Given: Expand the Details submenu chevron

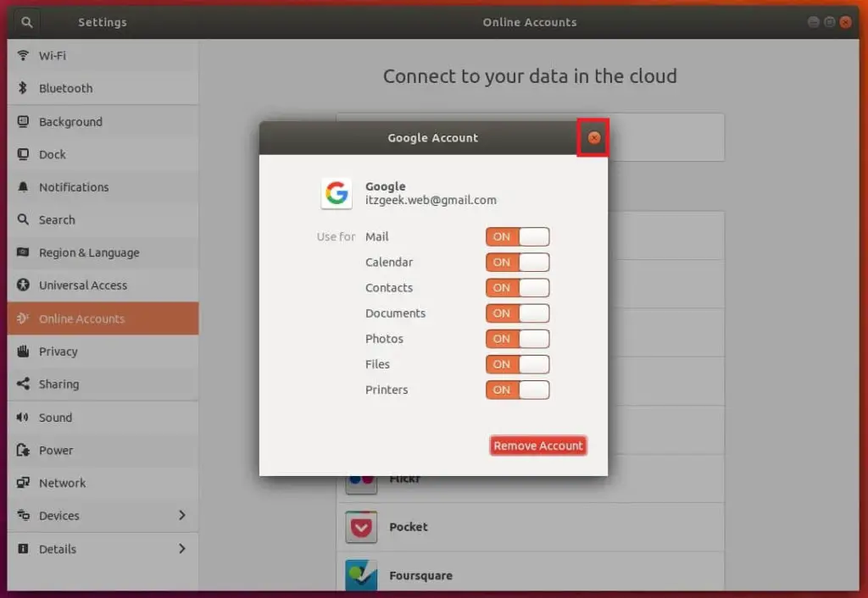Looking at the screenshot, I should (x=181, y=548).
